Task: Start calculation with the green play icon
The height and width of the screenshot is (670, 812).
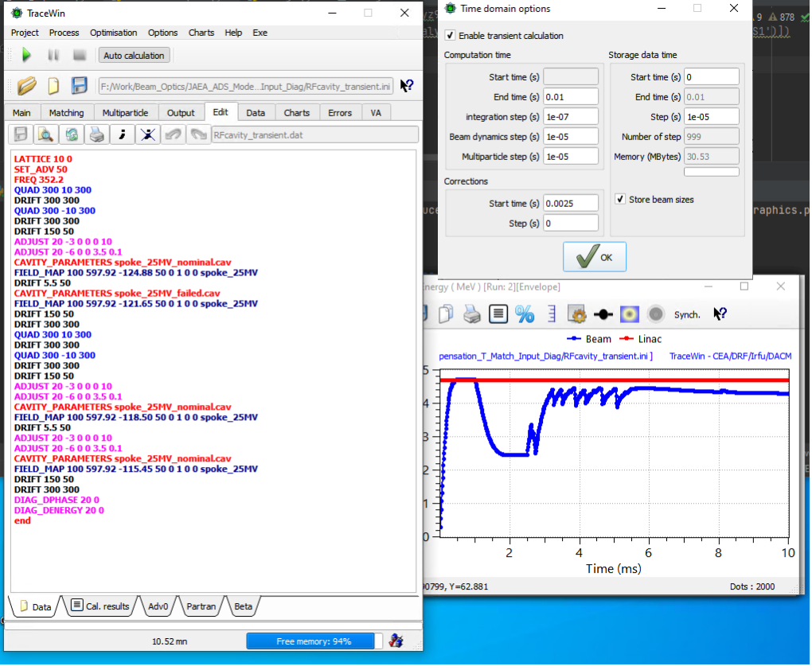Action: (x=26, y=55)
